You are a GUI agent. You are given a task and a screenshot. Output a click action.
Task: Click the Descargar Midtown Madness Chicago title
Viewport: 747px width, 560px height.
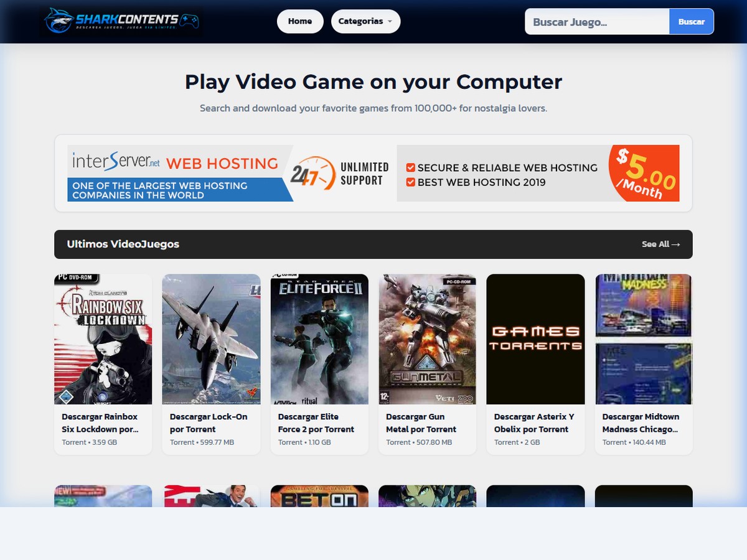(x=641, y=423)
